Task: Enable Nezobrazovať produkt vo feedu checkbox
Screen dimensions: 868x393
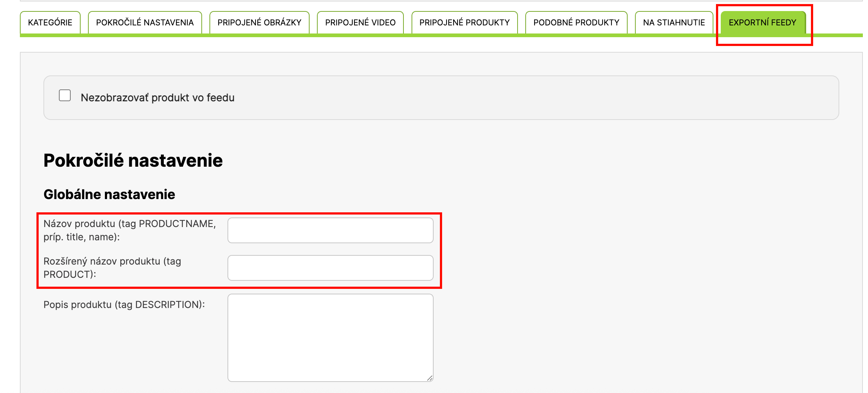Action: coord(65,95)
